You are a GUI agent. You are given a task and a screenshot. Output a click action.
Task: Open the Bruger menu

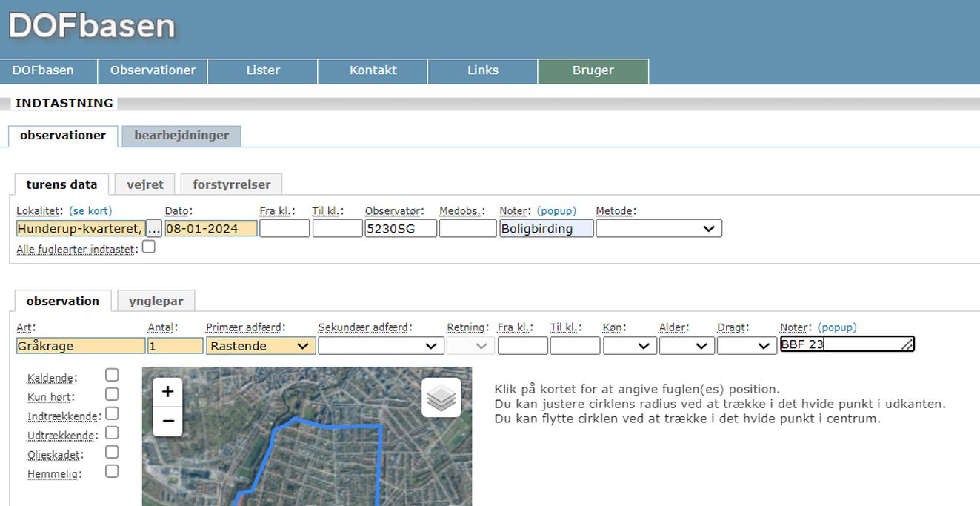(593, 70)
